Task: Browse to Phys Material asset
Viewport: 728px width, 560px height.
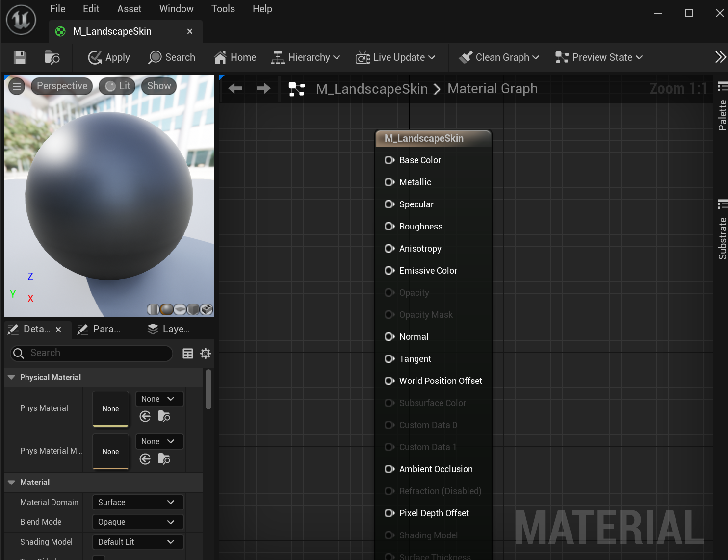Action: pos(164,417)
